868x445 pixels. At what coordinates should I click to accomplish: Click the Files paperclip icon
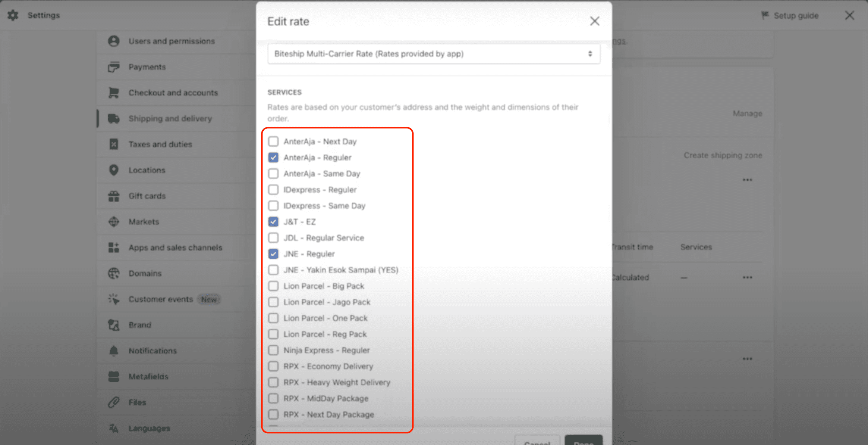pyautogui.click(x=114, y=402)
